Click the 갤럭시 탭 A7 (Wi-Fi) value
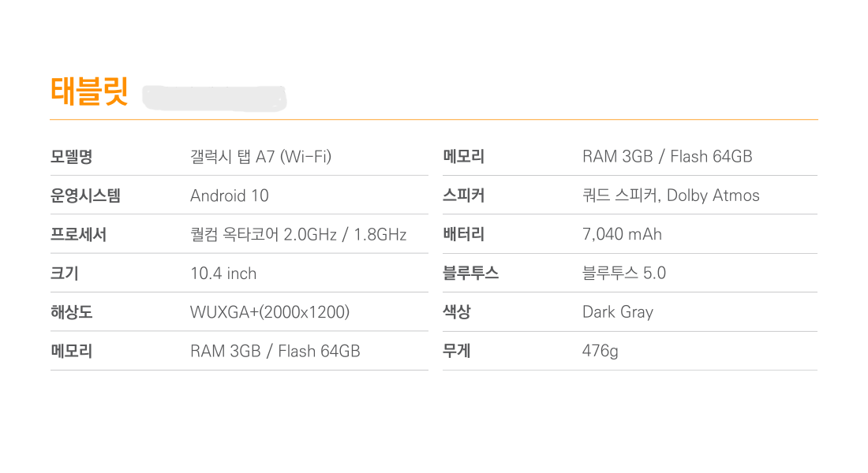 click(260, 157)
